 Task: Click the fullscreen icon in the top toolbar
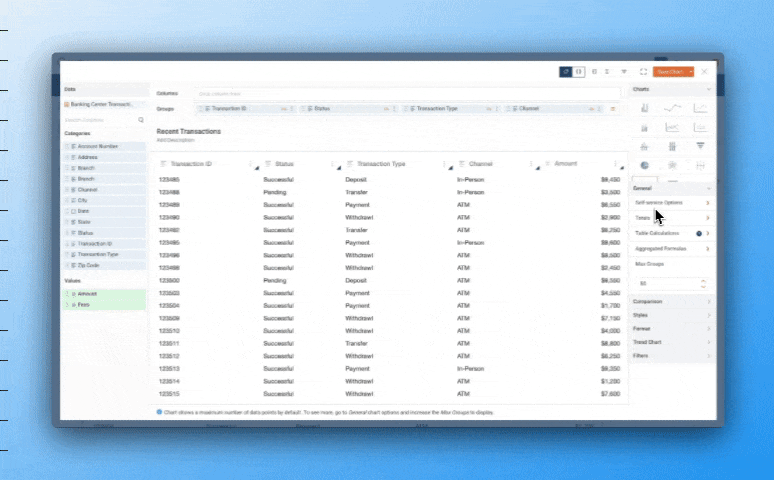point(643,72)
